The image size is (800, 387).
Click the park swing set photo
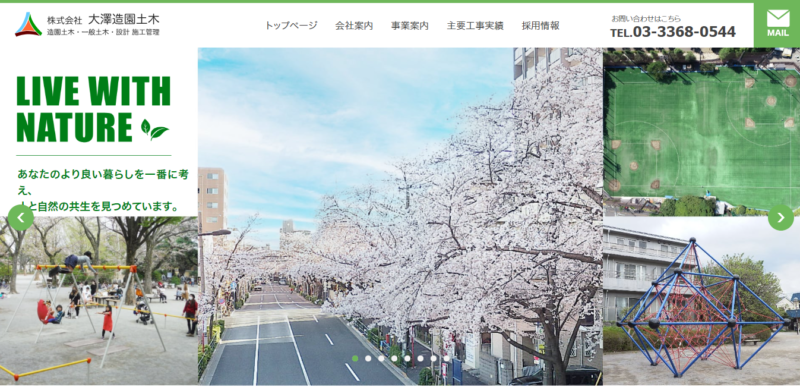click(x=98, y=301)
